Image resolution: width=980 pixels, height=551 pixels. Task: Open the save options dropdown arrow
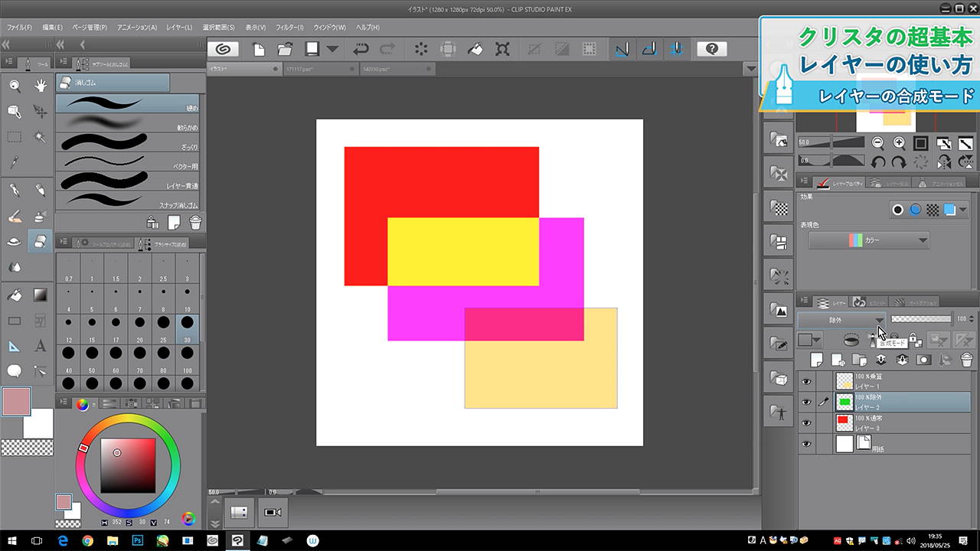(332, 49)
